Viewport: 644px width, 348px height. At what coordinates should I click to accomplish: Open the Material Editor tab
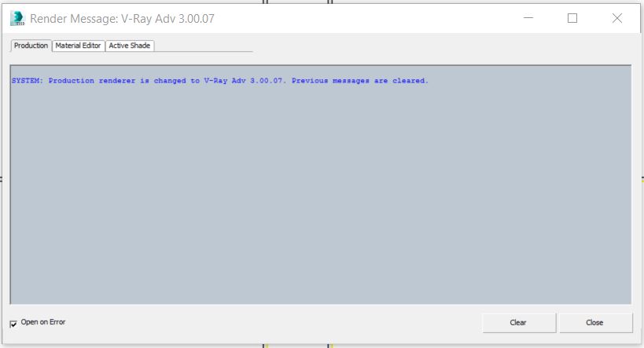(x=78, y=46)
